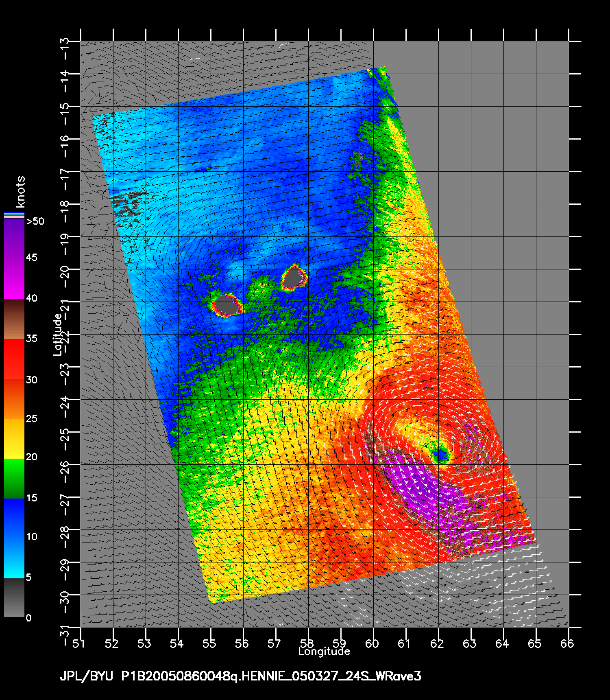Click the "0" label below the color scale
Screen dimensions: 610x700
(28, 618)
